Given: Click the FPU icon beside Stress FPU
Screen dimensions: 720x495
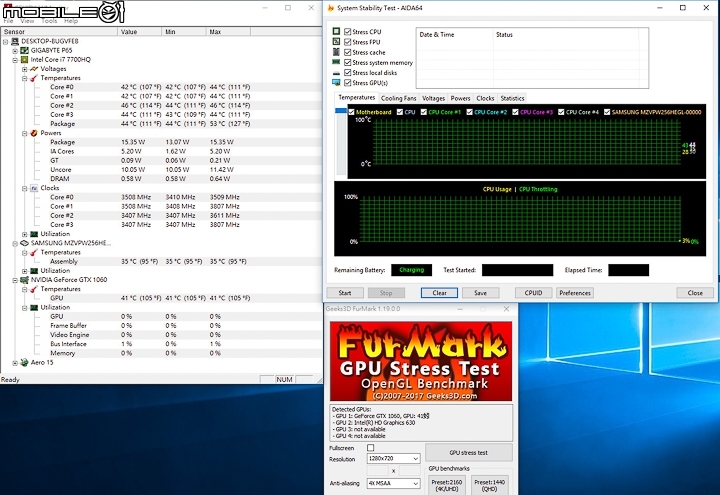Looking at the screenshot, I should point(336,42).
